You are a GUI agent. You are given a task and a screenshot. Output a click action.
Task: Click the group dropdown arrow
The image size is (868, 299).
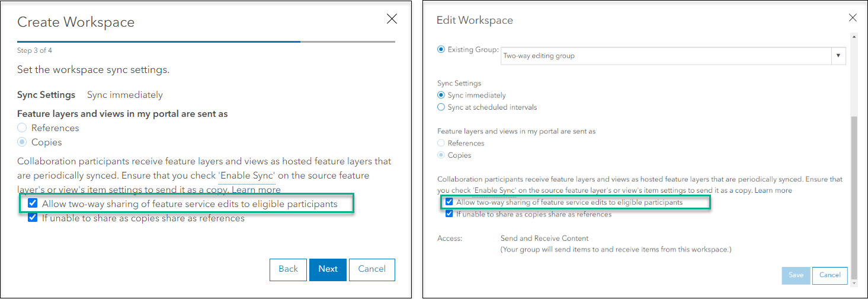click(x=838, y=56)
